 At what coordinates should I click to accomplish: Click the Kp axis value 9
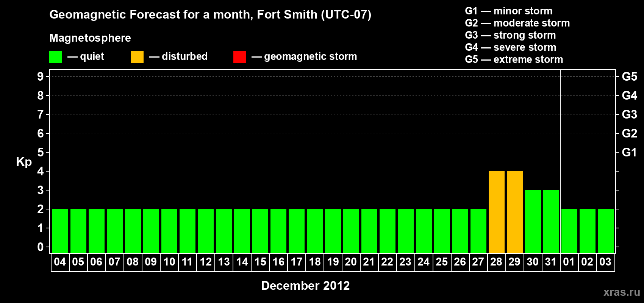pyautogui.click(x=41, y=77)
